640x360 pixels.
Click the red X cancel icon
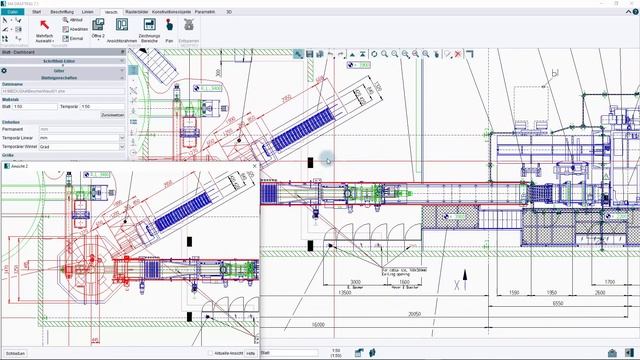[x=458, y=54]
